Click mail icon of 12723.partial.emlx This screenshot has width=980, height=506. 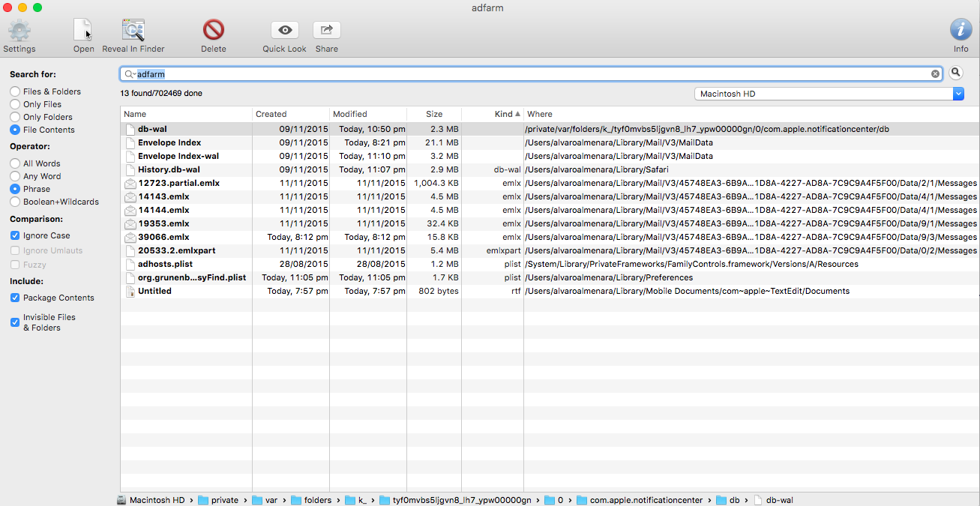[x=130, y=183]
